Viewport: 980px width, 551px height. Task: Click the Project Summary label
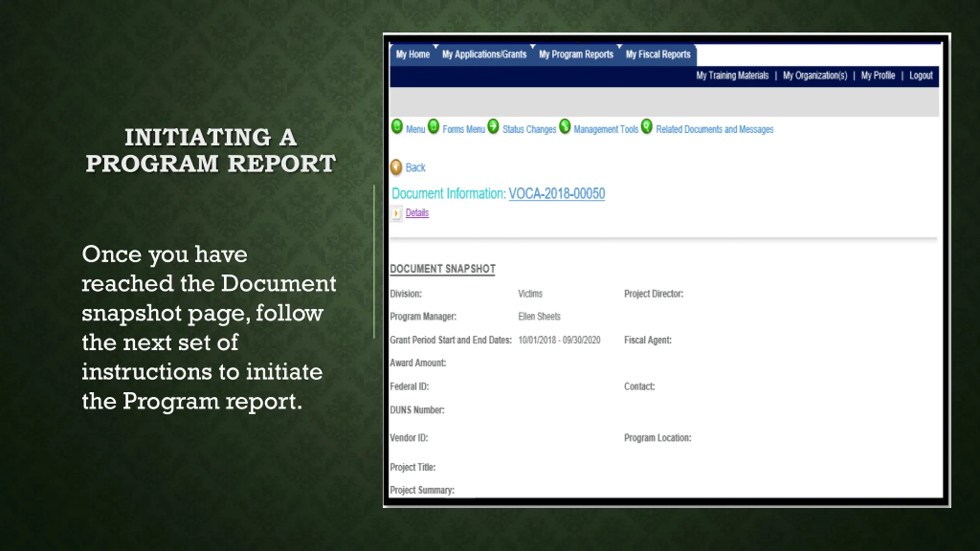(x=422, y=490)
